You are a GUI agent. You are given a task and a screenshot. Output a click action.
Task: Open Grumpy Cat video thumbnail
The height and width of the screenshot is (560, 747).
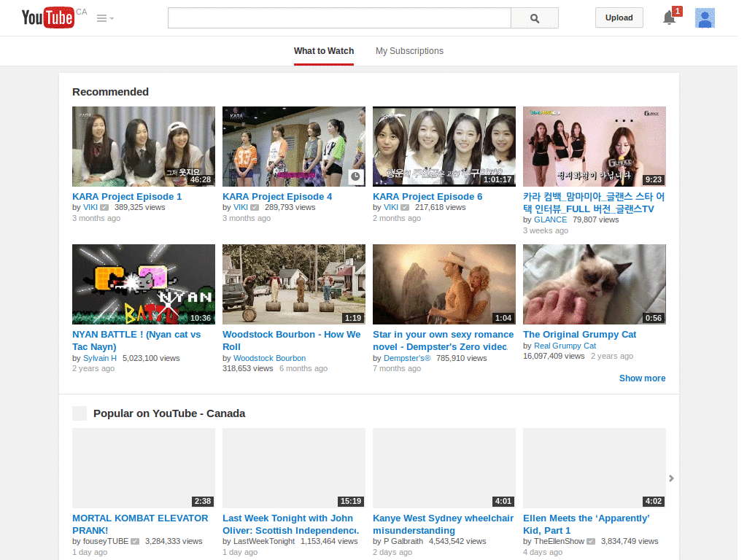(594, 285)
